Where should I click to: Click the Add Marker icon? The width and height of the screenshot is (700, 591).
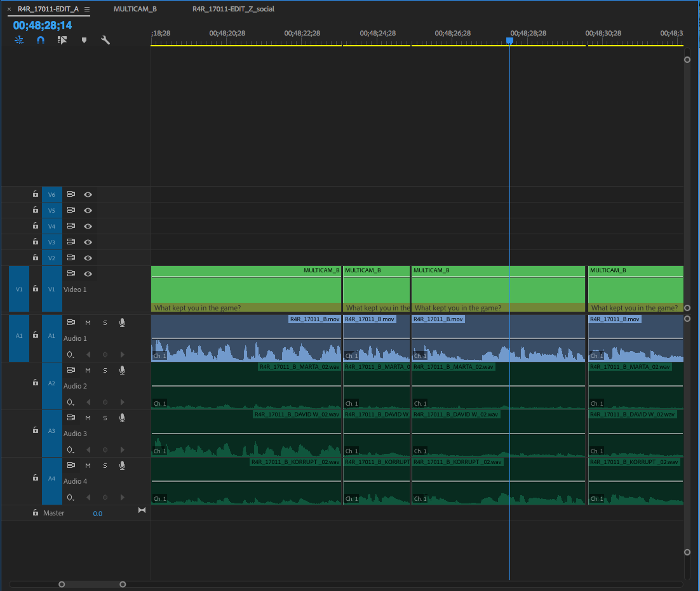[x=84, y=40]
